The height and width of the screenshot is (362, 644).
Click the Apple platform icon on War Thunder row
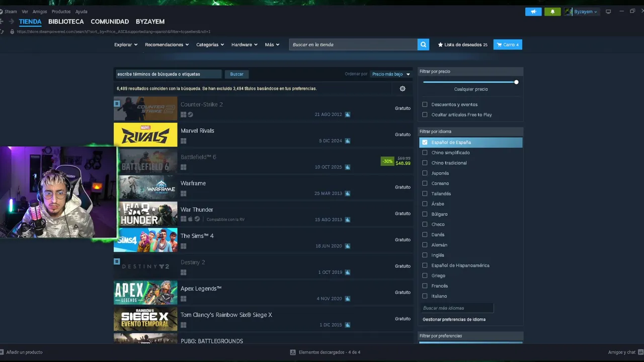click(190, 219)
